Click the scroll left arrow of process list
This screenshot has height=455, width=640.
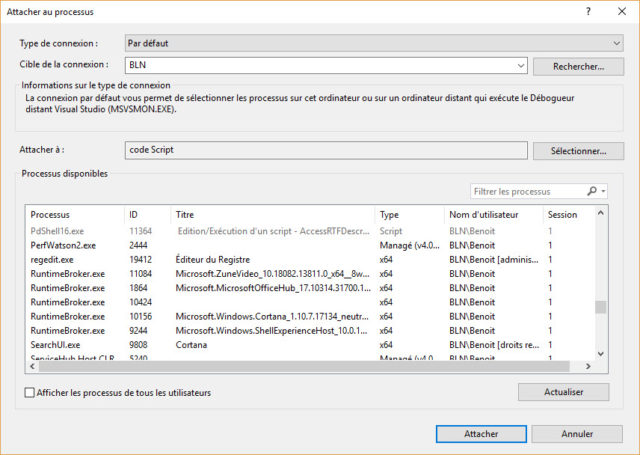[x=32, y=366]
